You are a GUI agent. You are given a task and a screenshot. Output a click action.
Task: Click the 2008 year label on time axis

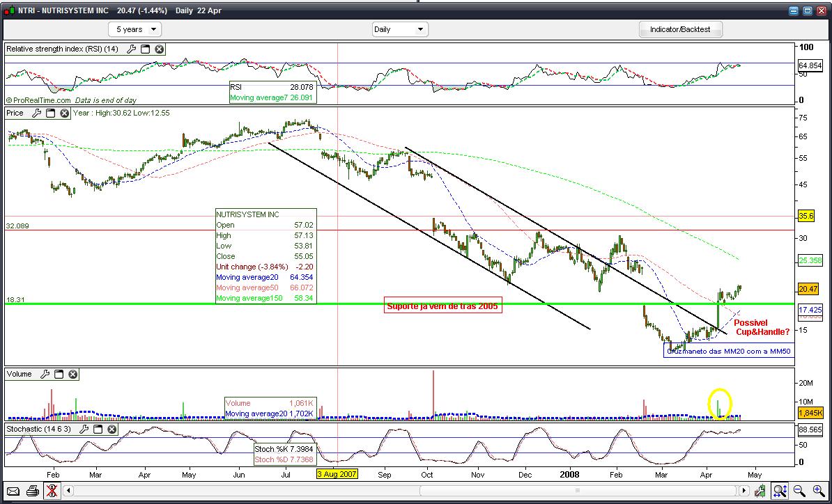pyautogui.click(x=569, y=475)
